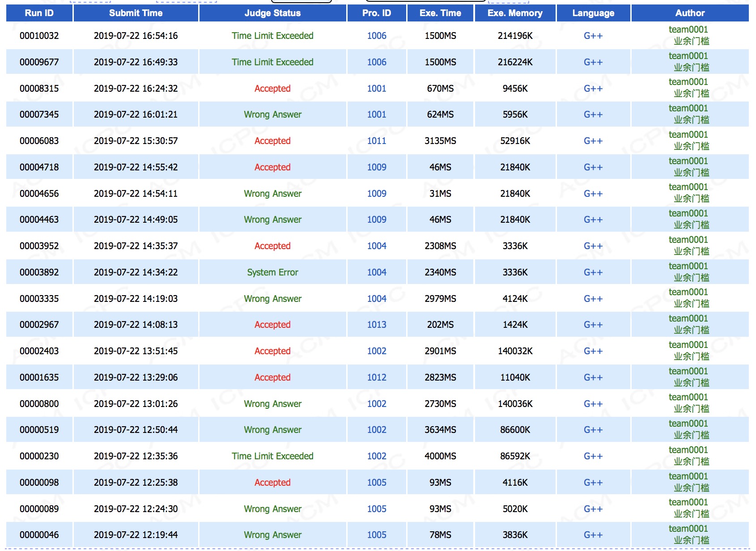Click System Error status for run 00003892
756x551 pixels.
pos(272,272)
